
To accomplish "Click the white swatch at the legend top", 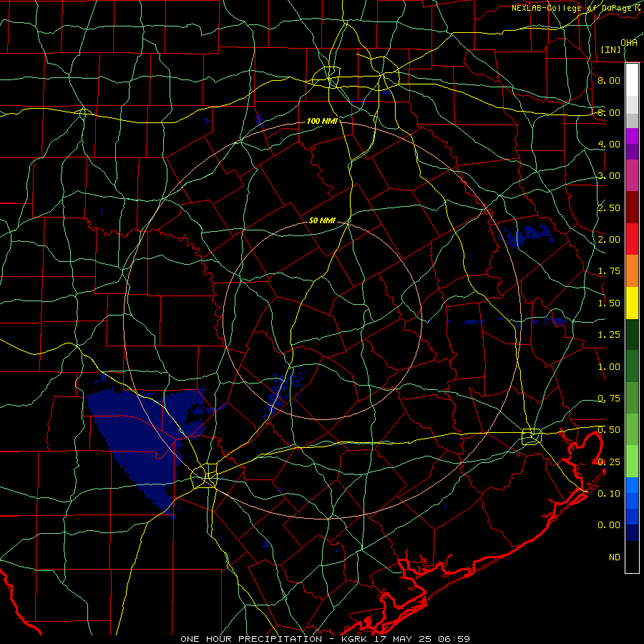I will 632,79.
